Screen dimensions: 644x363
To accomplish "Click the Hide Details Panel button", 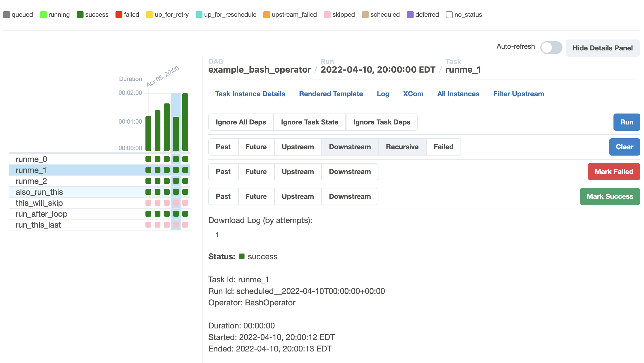I will point(603,48).
